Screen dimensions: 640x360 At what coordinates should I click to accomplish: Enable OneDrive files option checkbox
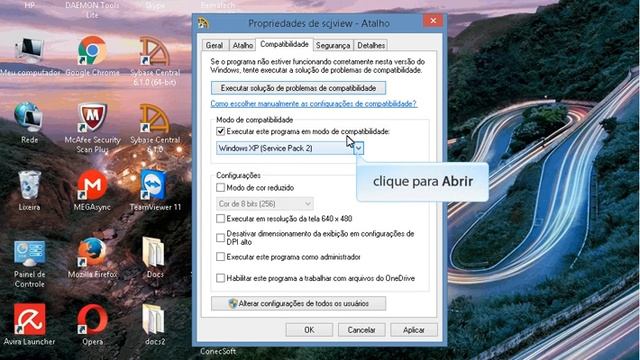[220, 278]
